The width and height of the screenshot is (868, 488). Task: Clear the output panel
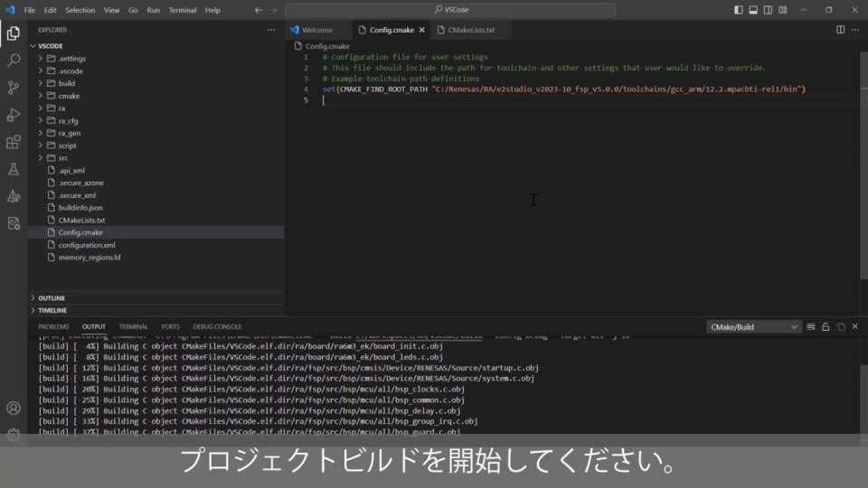point(811,326)
